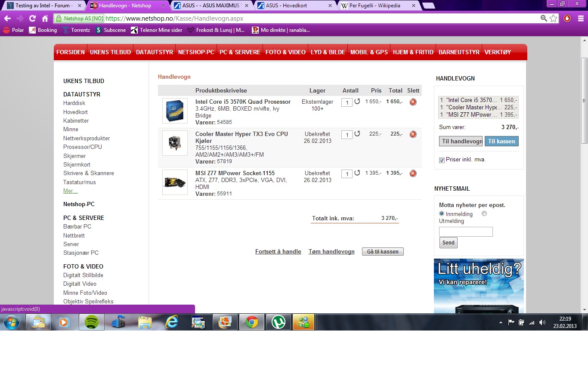Click the Litt uheldig? repair banner

click(x=479, y=286)
